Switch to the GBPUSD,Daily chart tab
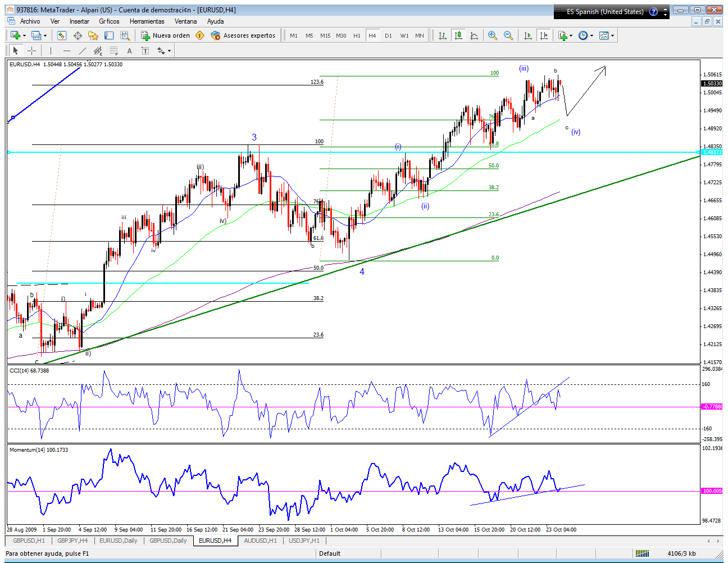Image resolution: width=728 pixels, height=563 pixels. [x=168, y=541]
